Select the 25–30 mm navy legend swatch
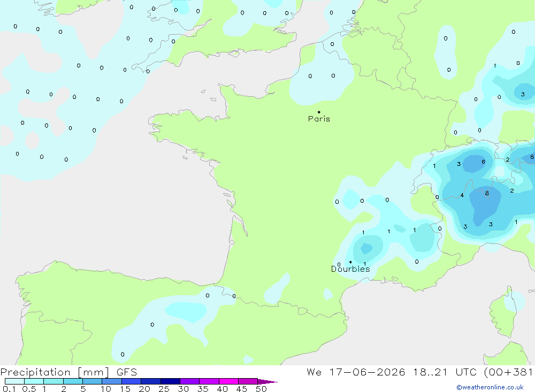The width and height of the screenshot is (535, 392). 170,381
